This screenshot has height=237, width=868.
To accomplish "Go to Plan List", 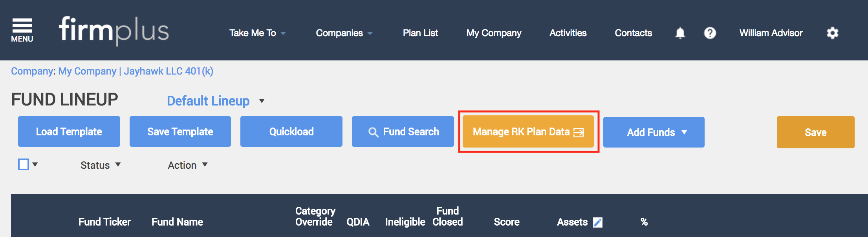I will (420, 33).
